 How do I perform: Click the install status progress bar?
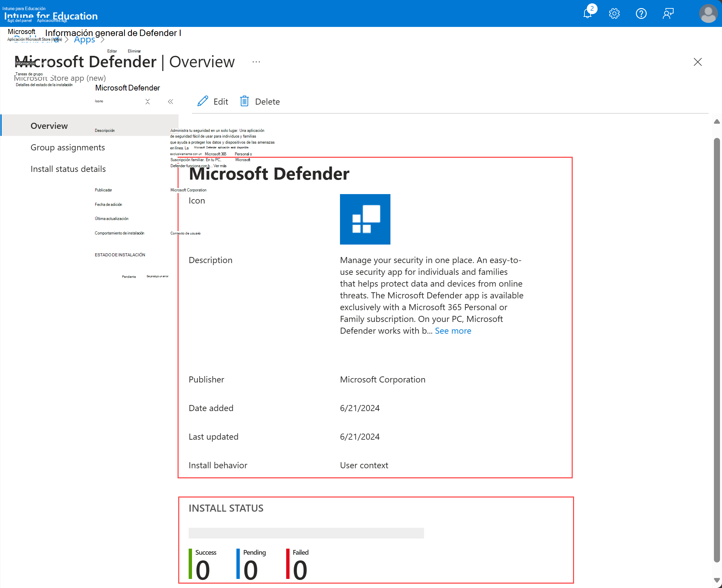(x=306, y=533)
